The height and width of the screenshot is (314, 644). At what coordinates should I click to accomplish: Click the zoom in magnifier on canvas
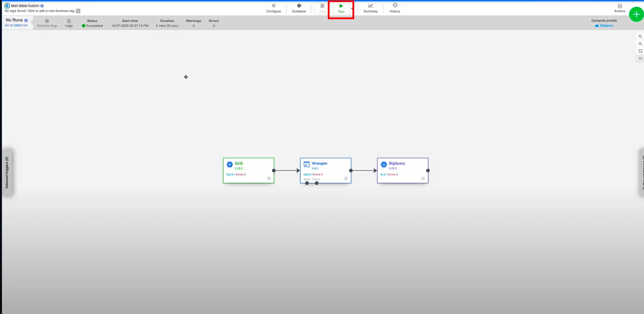click(x=640, y=36)
